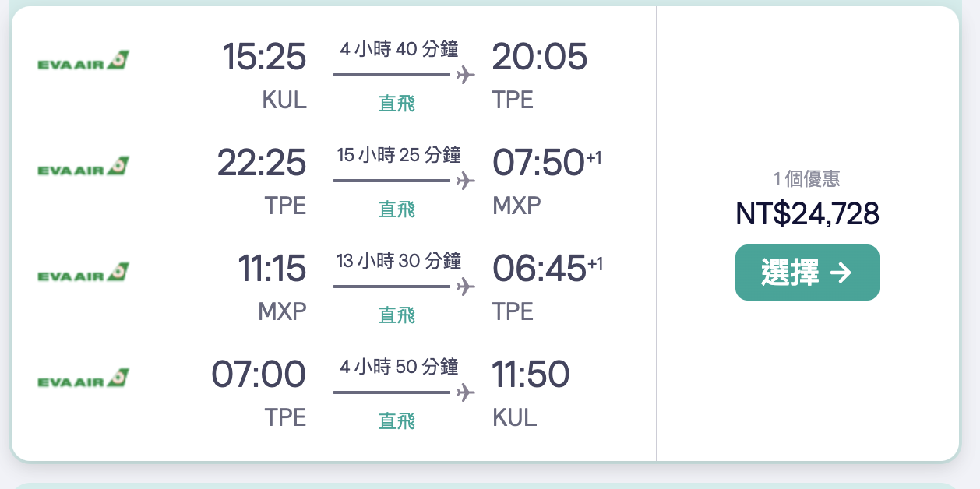Select the 07:50 +1 arrival time at MXP
The image size is (980, 489).
[x=538, y=163]
